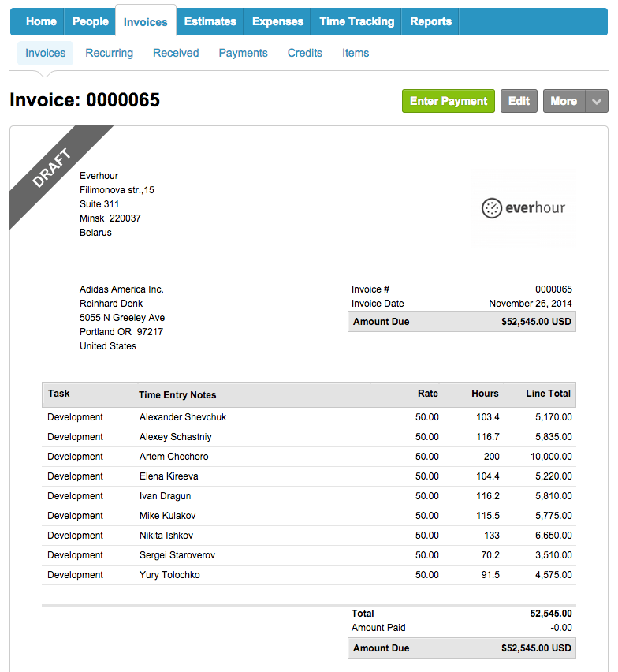Expand the More dropdown arrow
The width and height of the screenshot is (618, 672).
click(597, 101)
